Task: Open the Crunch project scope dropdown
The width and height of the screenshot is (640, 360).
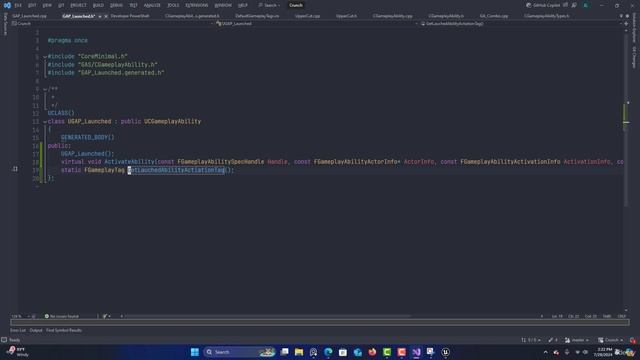Action: coord(112,24)
